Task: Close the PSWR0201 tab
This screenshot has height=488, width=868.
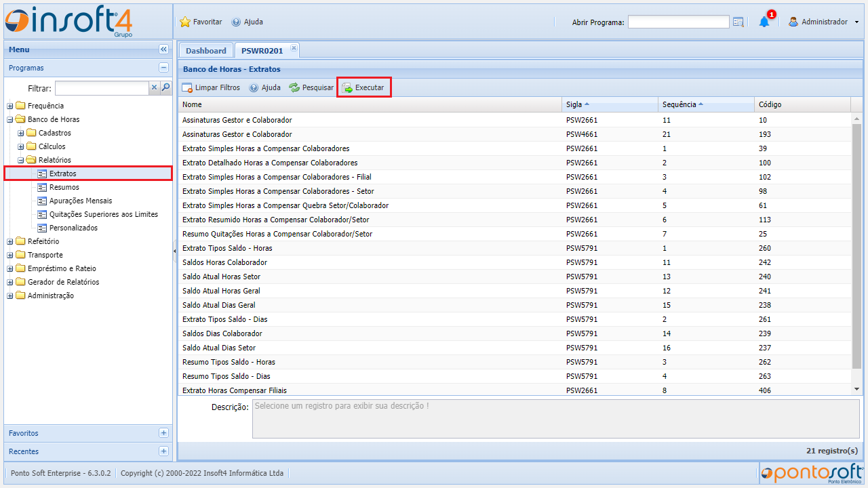Action: [294, 48]
